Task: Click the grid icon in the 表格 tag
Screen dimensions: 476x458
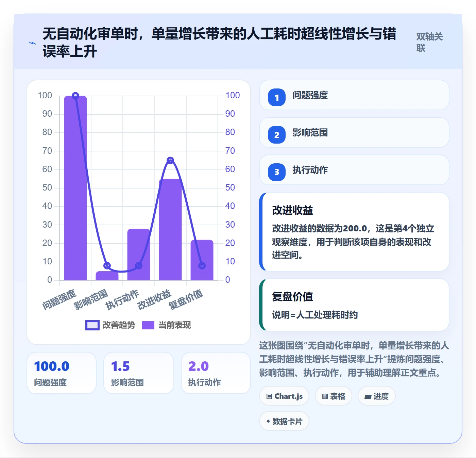Action: pos(325,396)
